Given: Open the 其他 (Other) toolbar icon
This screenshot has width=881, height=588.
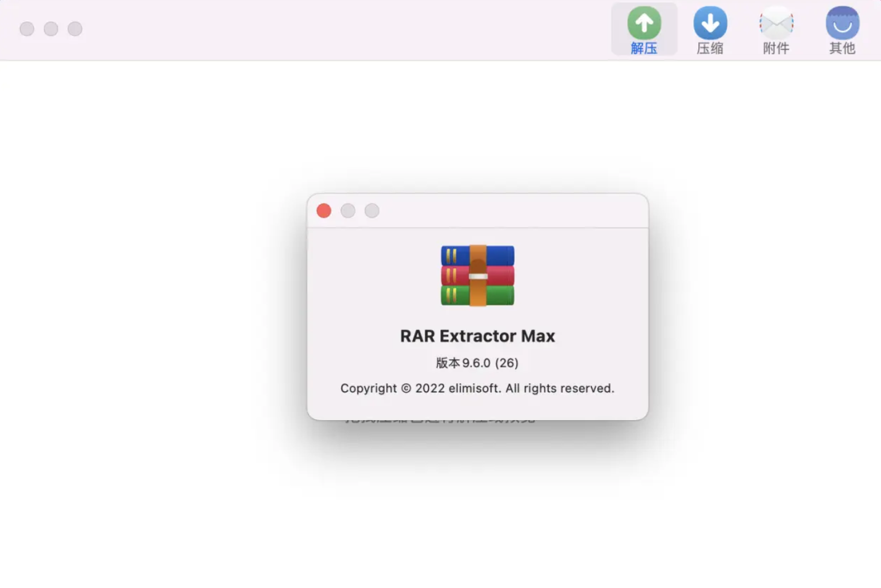Looking at the screenshot, I should [x=842, y=29].
